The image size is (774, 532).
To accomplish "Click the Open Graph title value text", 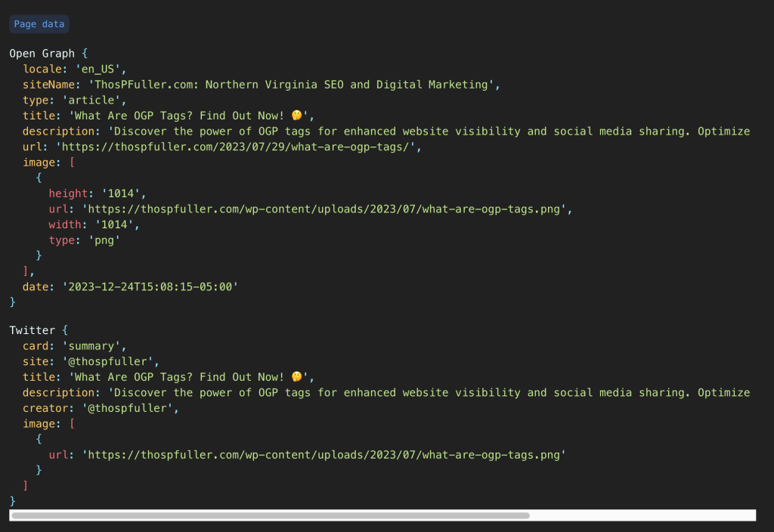I will [188, 116].
